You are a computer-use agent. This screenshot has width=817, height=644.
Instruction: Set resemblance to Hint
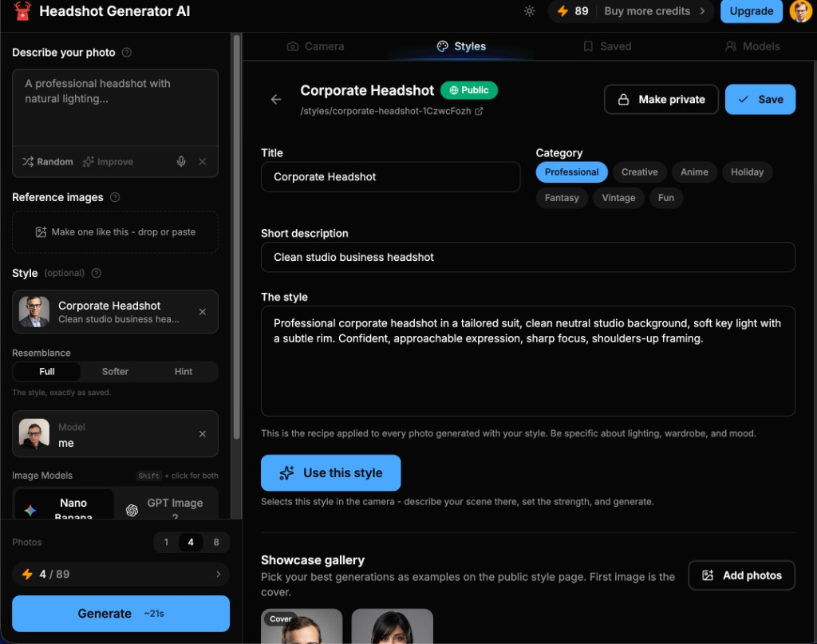coord(184,372)
